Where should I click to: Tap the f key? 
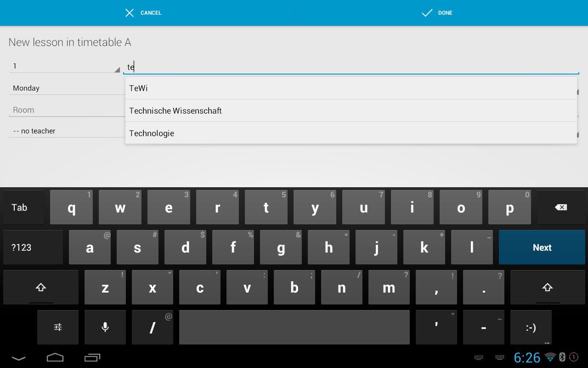(x=233, y=247)
